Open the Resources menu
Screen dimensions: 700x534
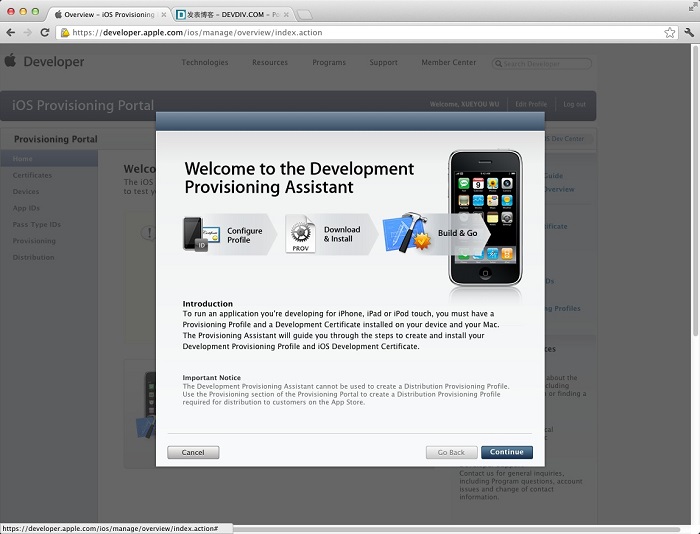270,63
